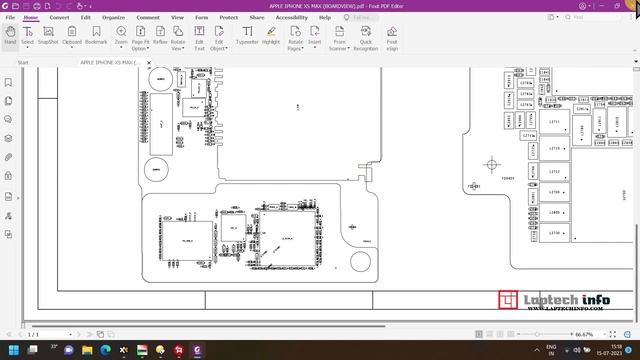Open the Bookmarks side panel
Screen dimensions: 640x360
8,82
